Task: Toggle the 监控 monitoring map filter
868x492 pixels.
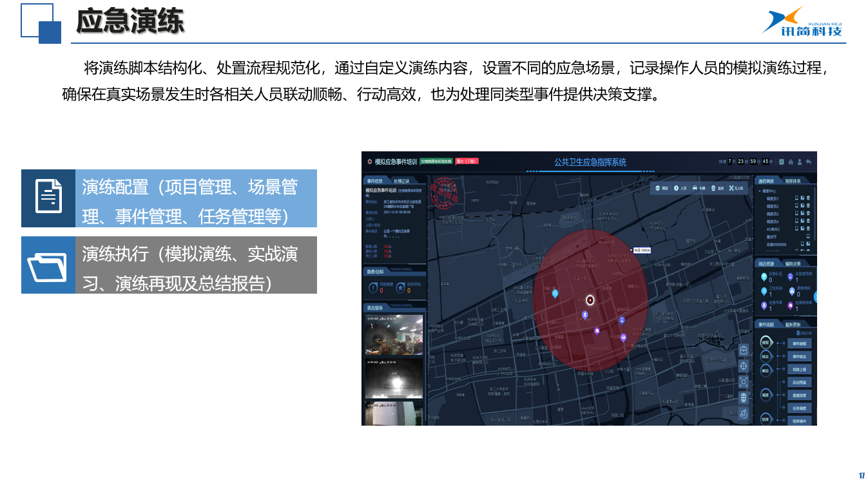Action: (x=717, y=188)
